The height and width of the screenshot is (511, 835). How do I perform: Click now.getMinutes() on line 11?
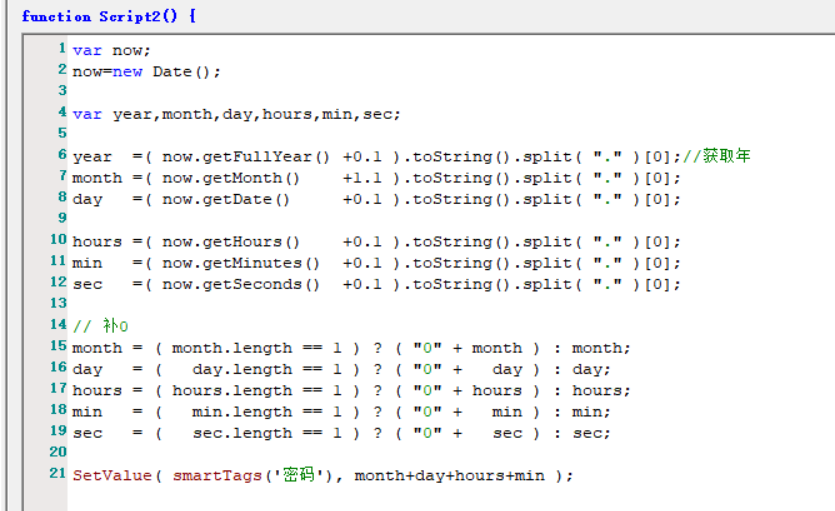tap(241, 263)
